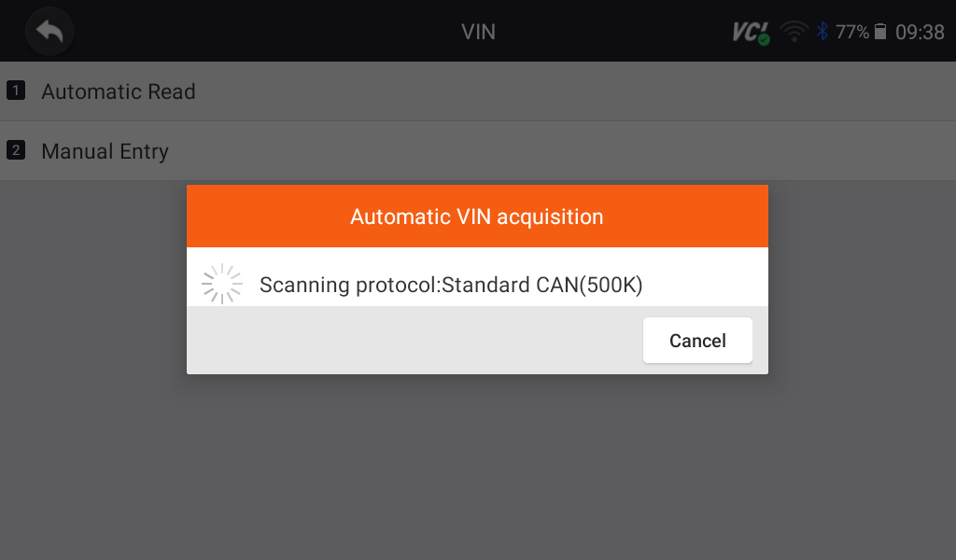This screenshot has width=956, height=560.
Task: Click the battery icon
Action: tap(880, 32)
